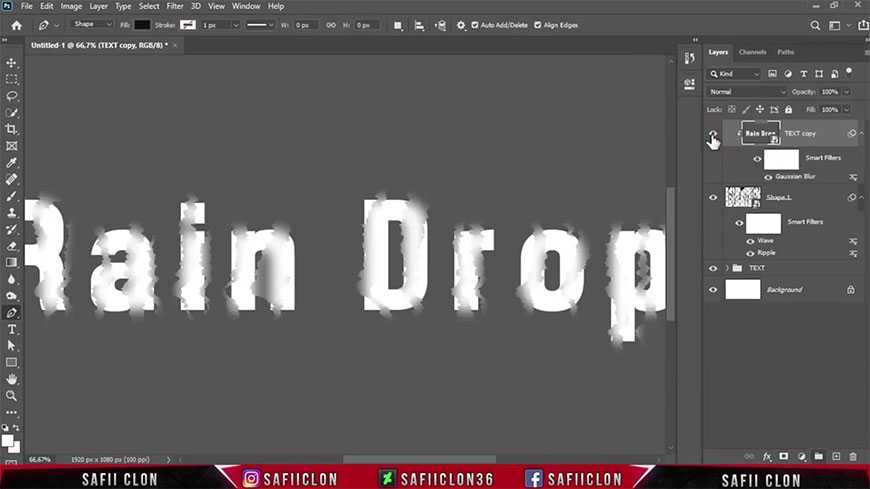Select the Move tool
The image size is (870, 489).
click(12, 62)
